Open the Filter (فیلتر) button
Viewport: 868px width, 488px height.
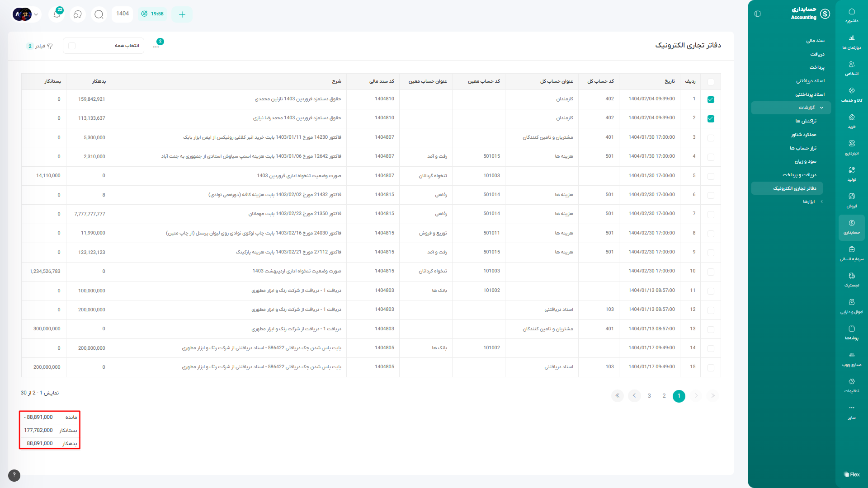tap(40, 46)
